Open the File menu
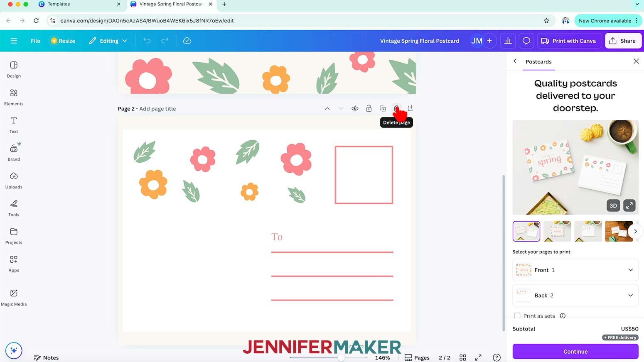The width and height of the screenshot is (644, 362). [x=35, y=41]
